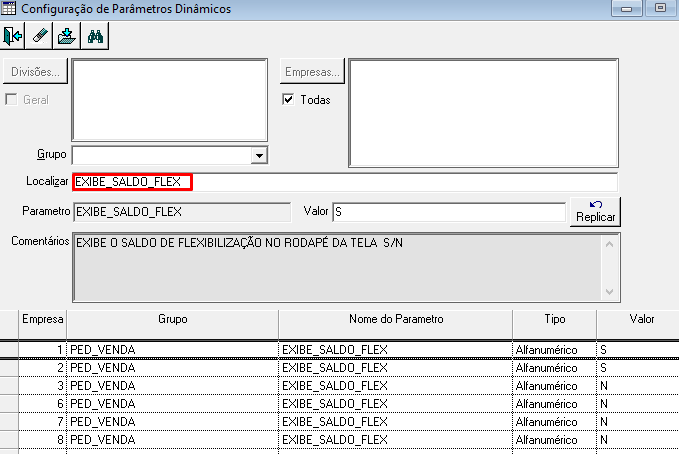This screenshot has width=679, height=454.
Task: Click Comentários scrollbar down arrow
Action: 610,292
